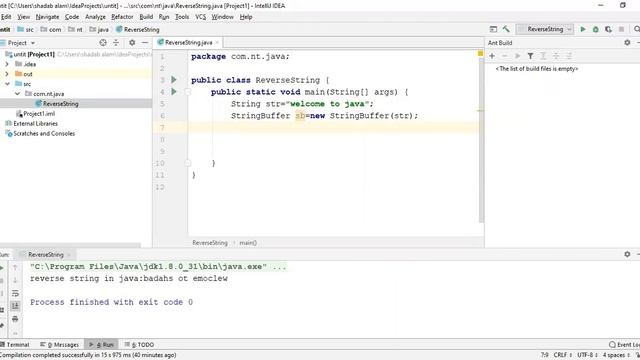Viewport: 640px width, 360px height.
Task: Run with coverage from the toolbar
Action: point(608,29)
